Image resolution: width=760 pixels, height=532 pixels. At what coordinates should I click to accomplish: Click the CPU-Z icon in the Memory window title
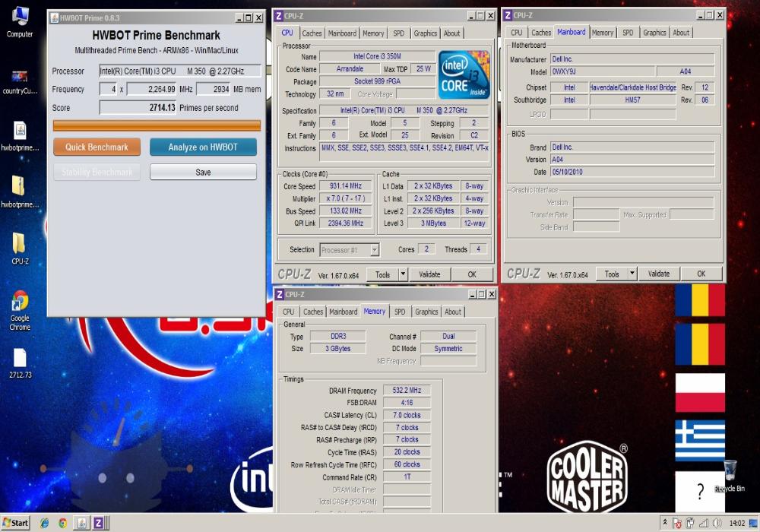(x=280, y=295)
